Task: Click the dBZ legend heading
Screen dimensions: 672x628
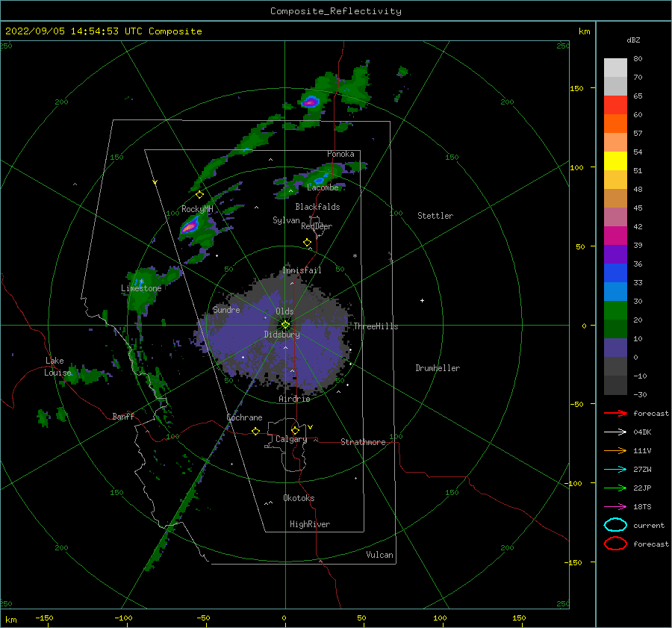Action: point(633,40)
